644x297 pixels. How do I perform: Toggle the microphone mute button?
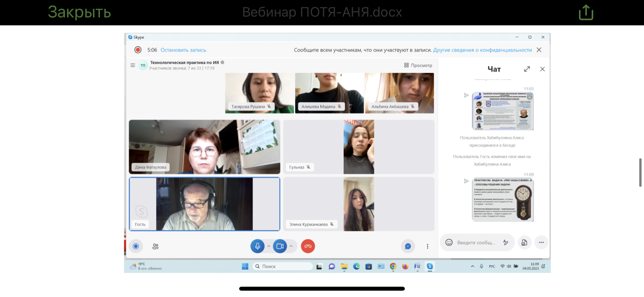(257, 246)
